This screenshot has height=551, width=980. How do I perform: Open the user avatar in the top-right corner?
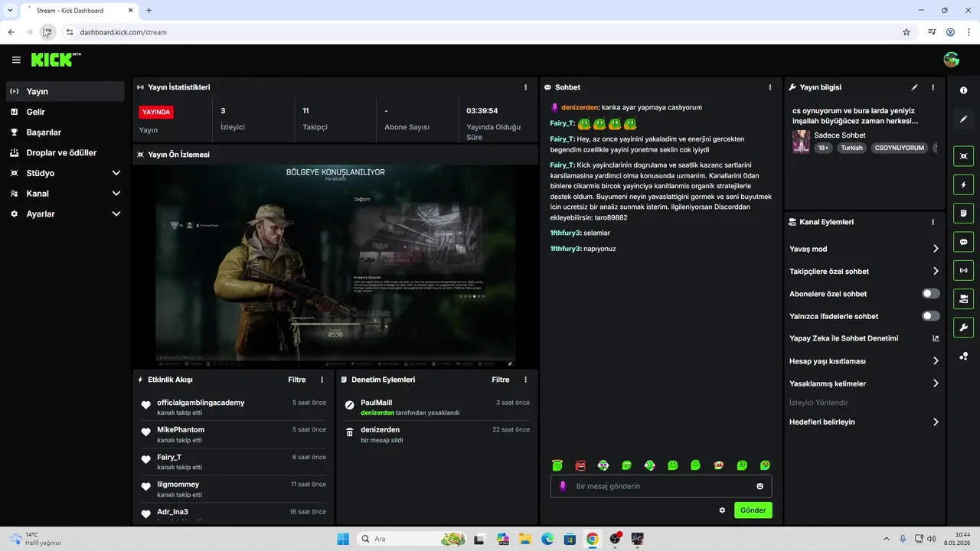point(952,60)
